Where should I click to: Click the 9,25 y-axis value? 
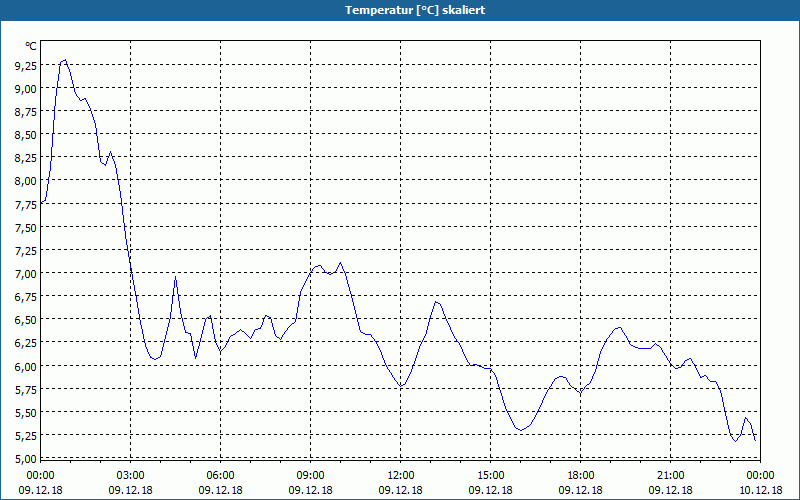26,65
